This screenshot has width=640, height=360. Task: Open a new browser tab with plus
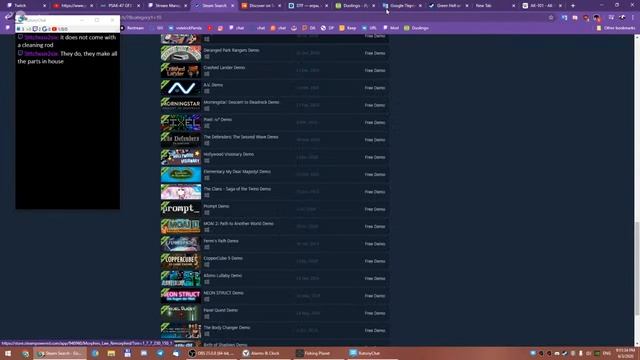tap(573, 6)
